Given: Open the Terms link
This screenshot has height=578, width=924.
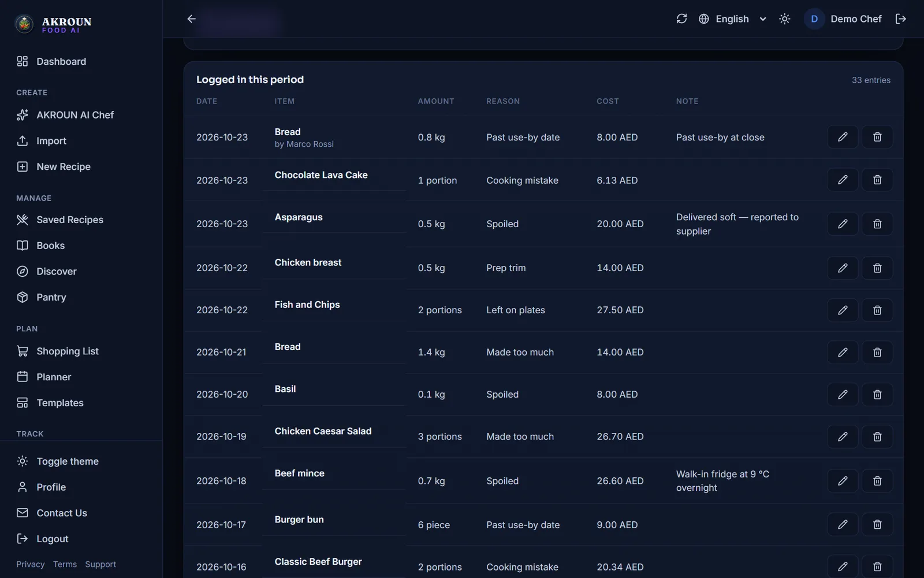Looking at the screenshot, I should coord(65,564).
